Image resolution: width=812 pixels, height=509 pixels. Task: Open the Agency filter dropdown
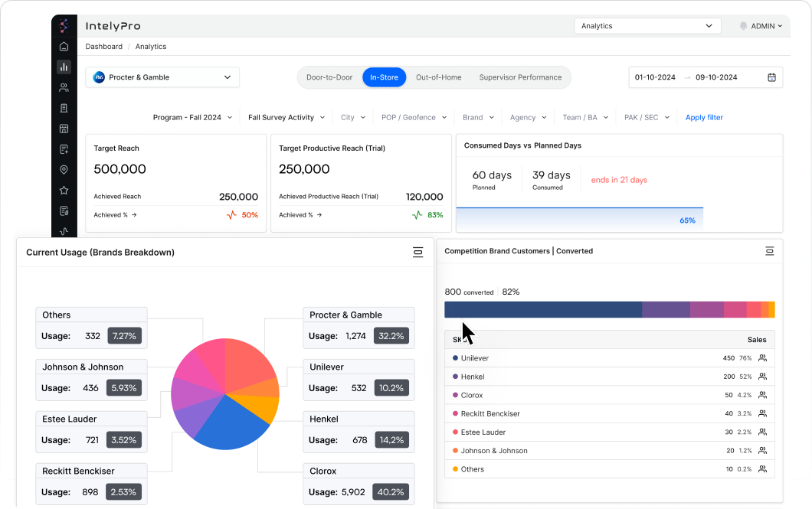click(529, 117)
